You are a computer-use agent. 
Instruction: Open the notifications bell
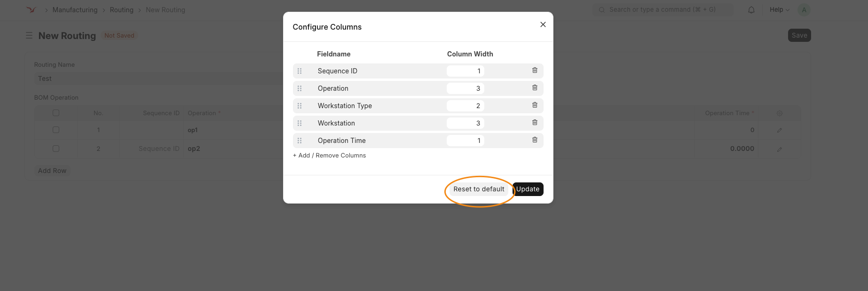(751, 10)
